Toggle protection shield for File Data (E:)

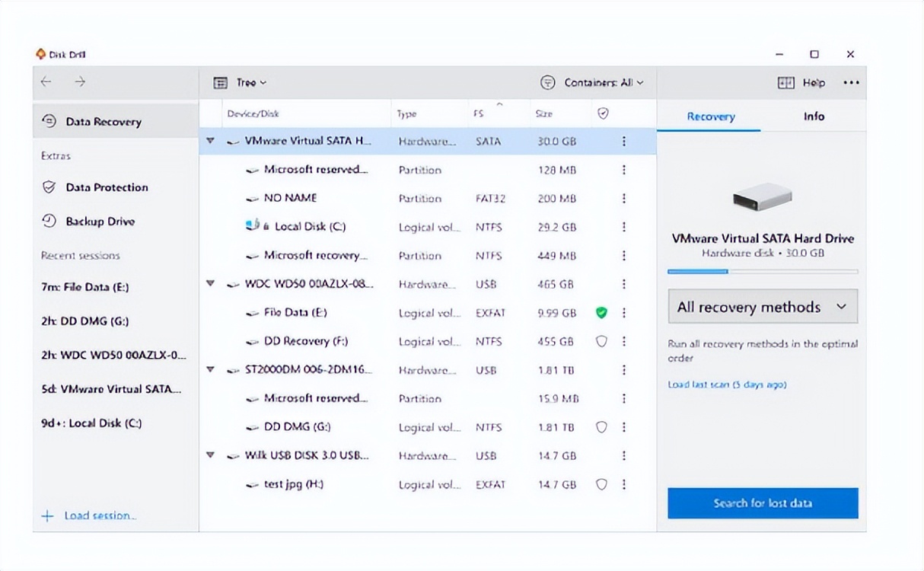click(x=602, y=313)
